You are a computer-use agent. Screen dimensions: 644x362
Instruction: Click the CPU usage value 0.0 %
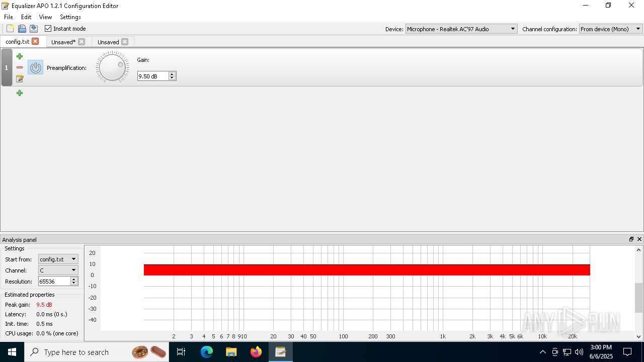click(x=57, y=333)
